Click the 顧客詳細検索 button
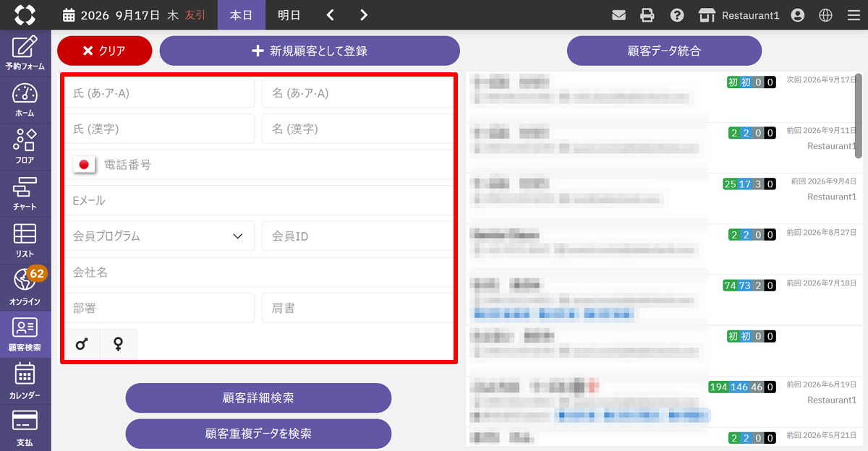Viewport: 868px width, 451px height. pyautogui.click(x=258, y=398)
